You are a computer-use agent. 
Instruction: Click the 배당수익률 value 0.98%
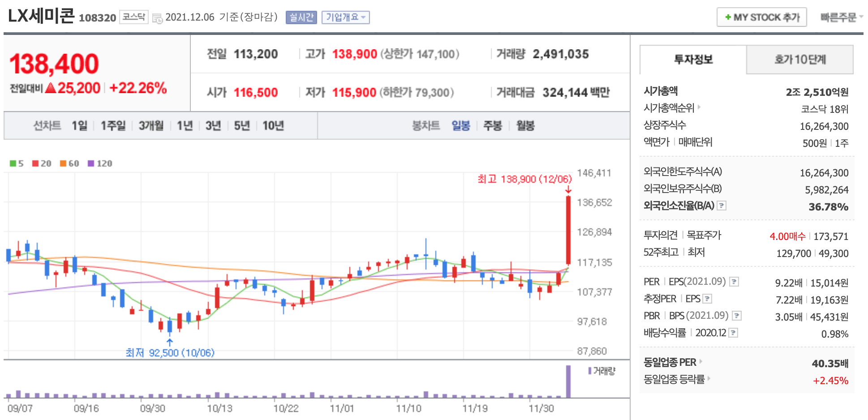[835, 334]
